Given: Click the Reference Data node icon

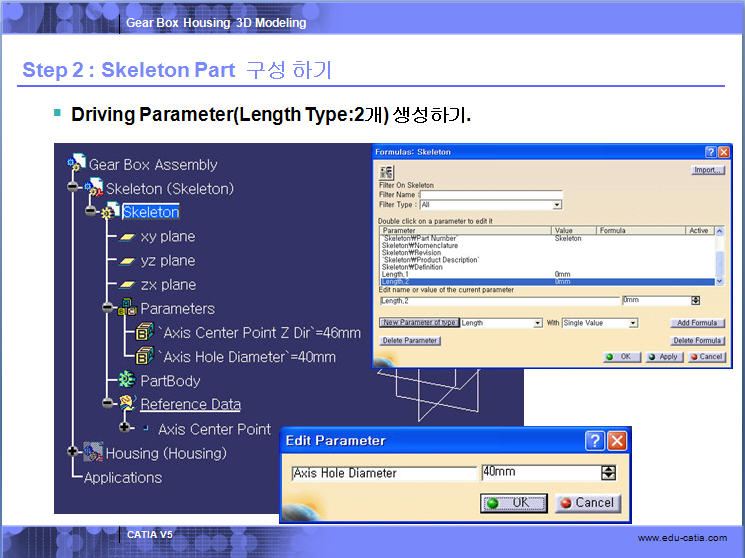Looking at the screenshot, I should [x=127, y=405].
